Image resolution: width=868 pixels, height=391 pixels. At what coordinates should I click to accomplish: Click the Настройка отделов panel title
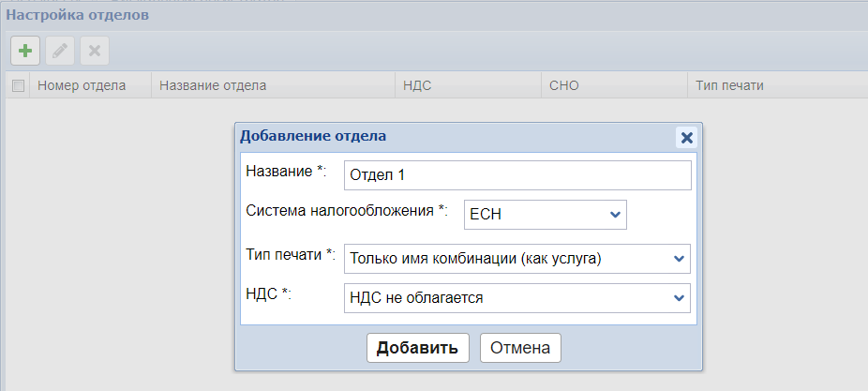pyautogui.click(x=78, y=16)
